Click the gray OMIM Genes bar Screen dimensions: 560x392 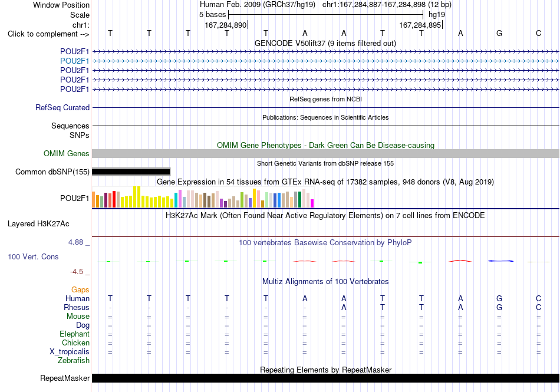pos(326,153)
